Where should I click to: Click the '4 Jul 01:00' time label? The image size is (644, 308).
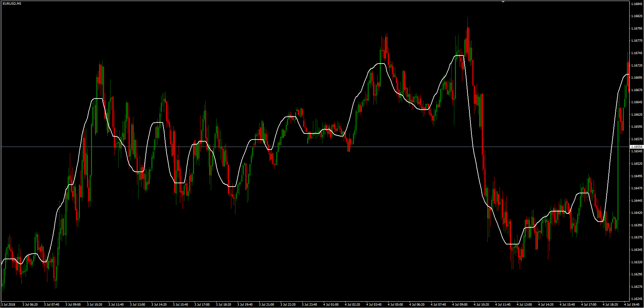coord(331,305)
